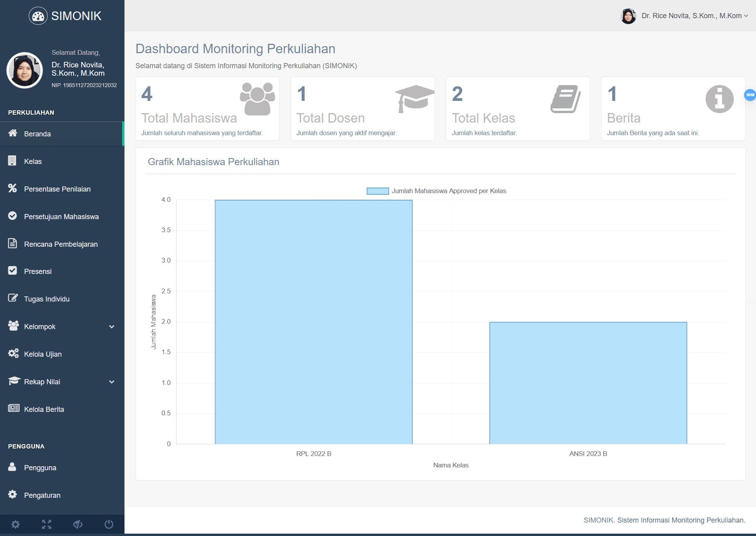Click the Persetujuan Mahasiswa check icon
756x536 pixels.
(13, 216)
